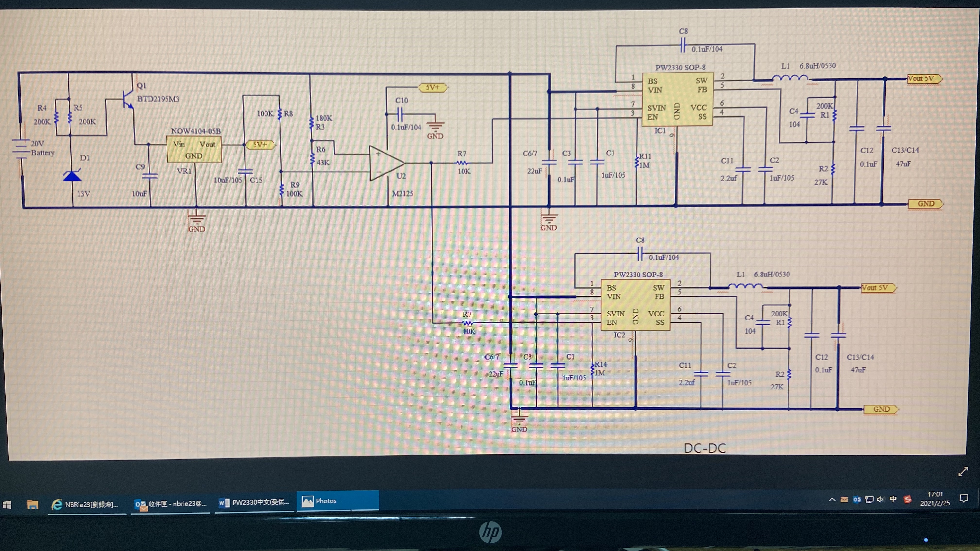
Task: Open the Windows Start menu
Action: tap(7, 505)
